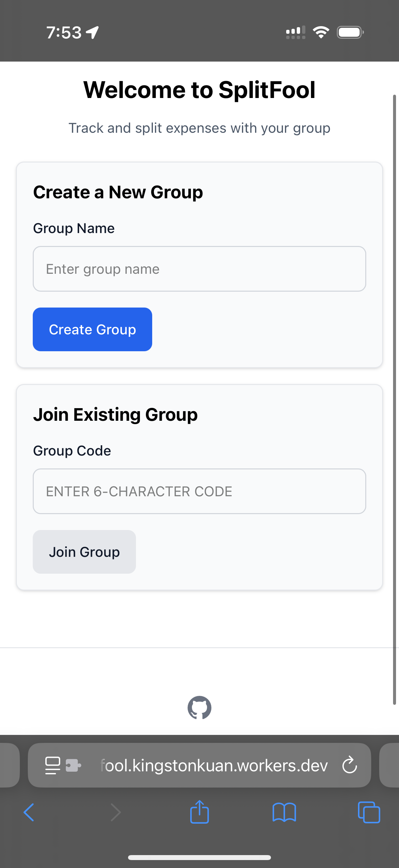
Task: Tap the Welcome to SplitFool heading
Action: click(199, 90)
